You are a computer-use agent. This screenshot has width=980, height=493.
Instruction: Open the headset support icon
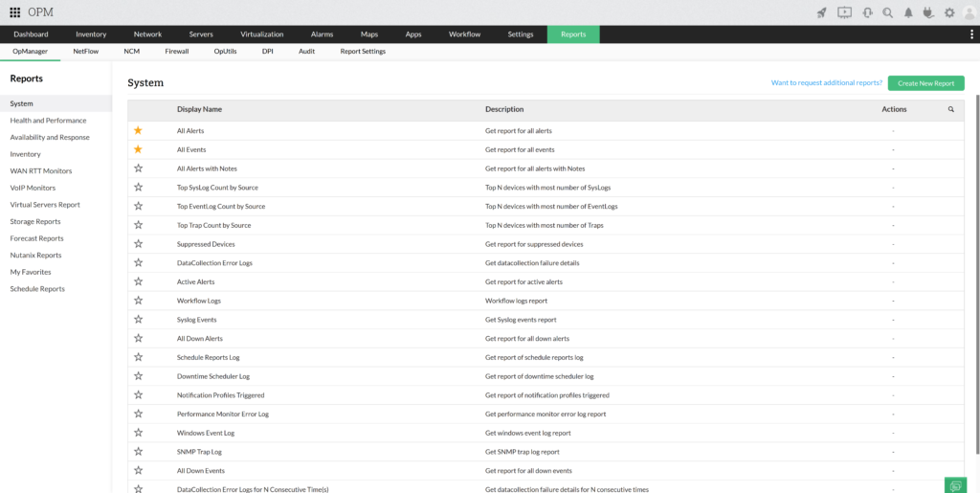(867, 12)
